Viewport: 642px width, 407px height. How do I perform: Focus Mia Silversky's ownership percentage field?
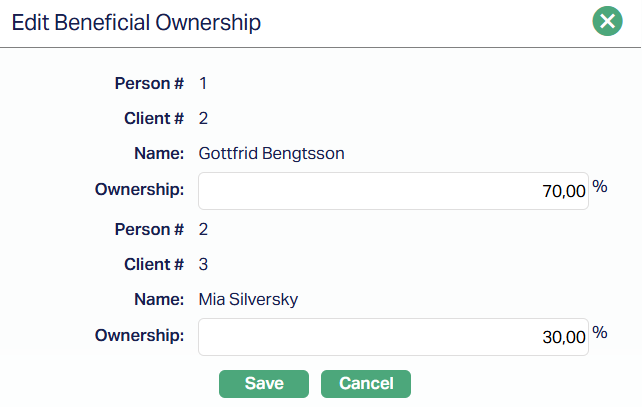pyautogui.click(x=393, y=337)
